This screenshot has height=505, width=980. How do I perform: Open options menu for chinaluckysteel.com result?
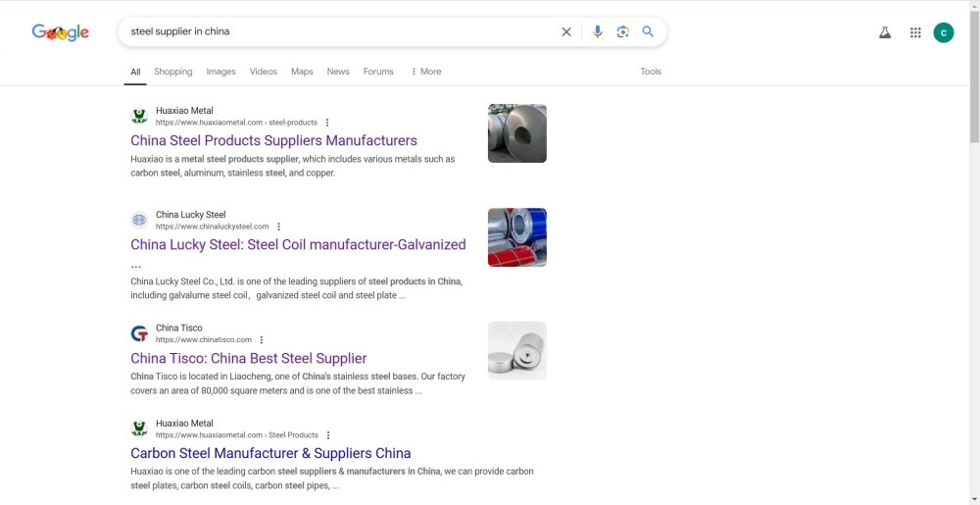pyautogui.click(x=278, y=227)
